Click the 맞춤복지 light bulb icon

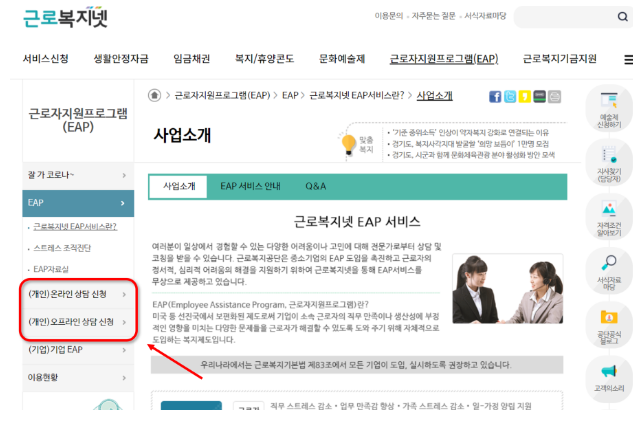click(x=348, y=144)
